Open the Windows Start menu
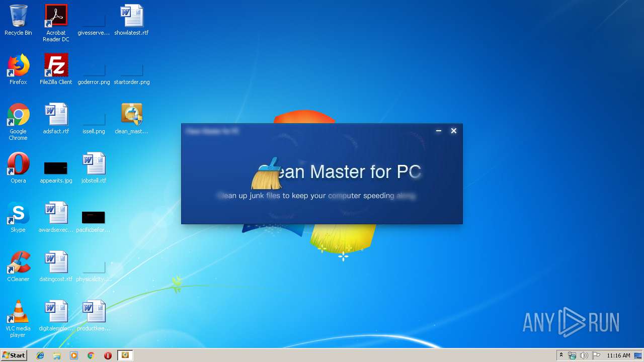 tap(14, 355)
